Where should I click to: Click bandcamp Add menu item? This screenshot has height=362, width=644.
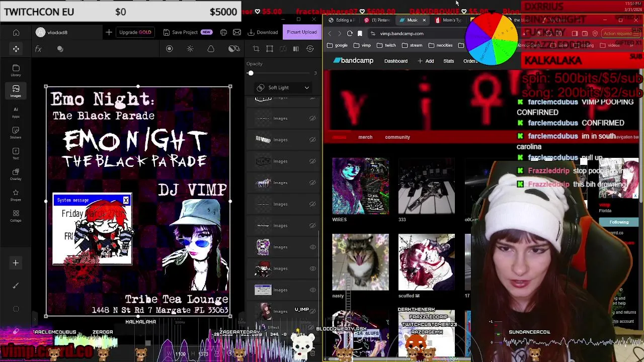click(x=426, y=61)
